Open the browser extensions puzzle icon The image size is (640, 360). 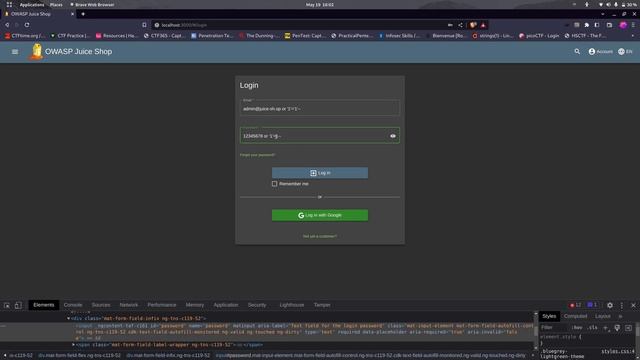coord(587,25)
